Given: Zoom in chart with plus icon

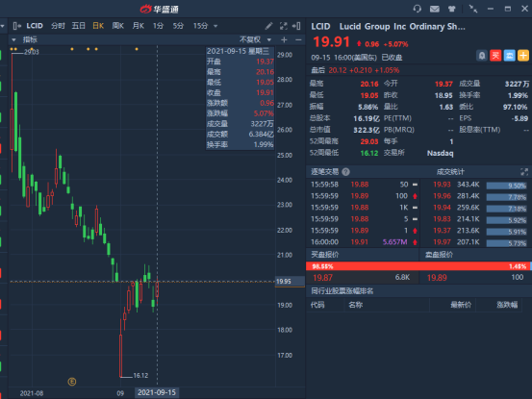Looking at the screenshot, I should pos(284,39).
